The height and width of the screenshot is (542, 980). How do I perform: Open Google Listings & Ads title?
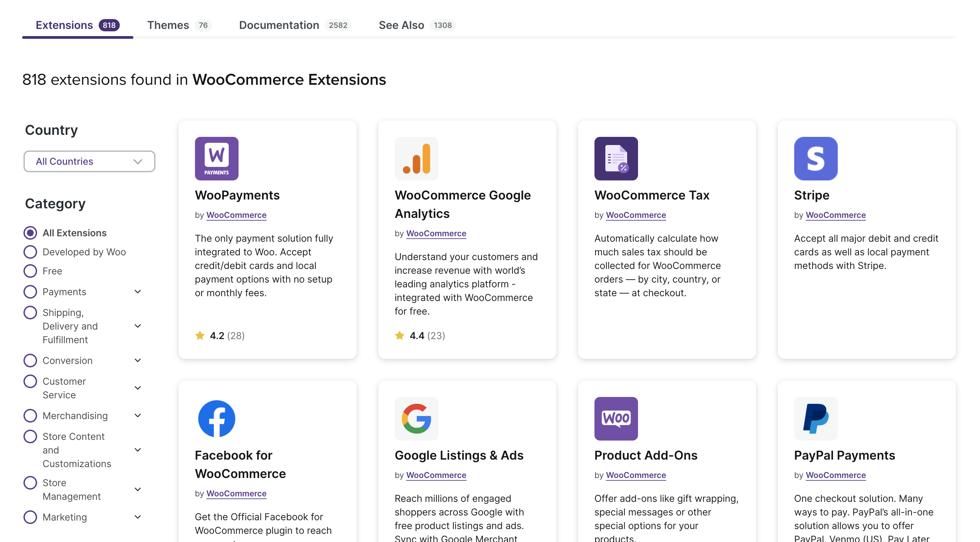tap(459, 455)
